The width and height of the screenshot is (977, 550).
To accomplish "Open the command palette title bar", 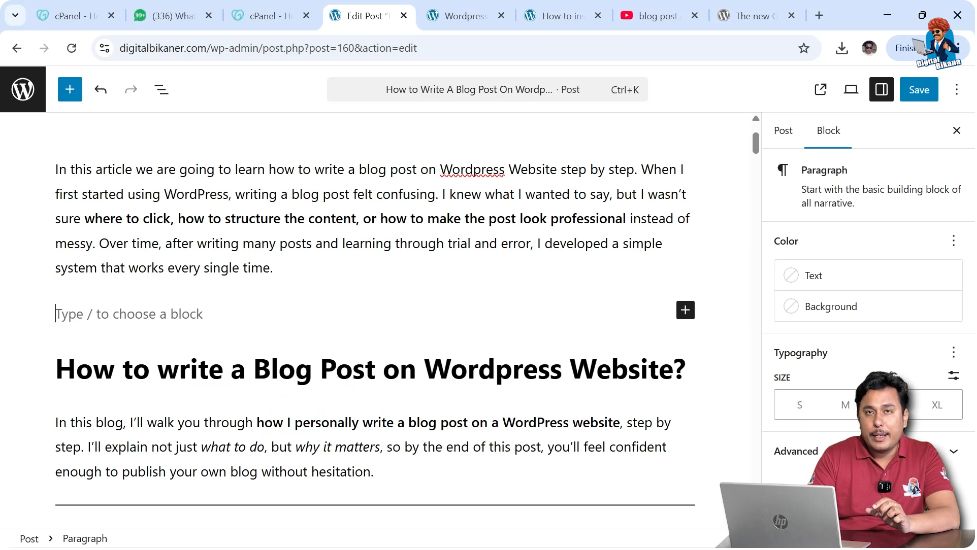I will [x=487, y=90].
